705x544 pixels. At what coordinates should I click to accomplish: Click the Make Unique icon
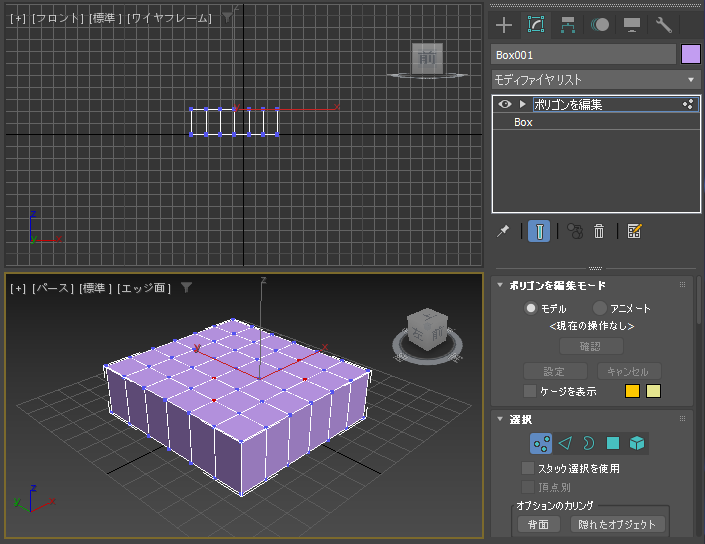pyautogui.click(x=575, y=231)
